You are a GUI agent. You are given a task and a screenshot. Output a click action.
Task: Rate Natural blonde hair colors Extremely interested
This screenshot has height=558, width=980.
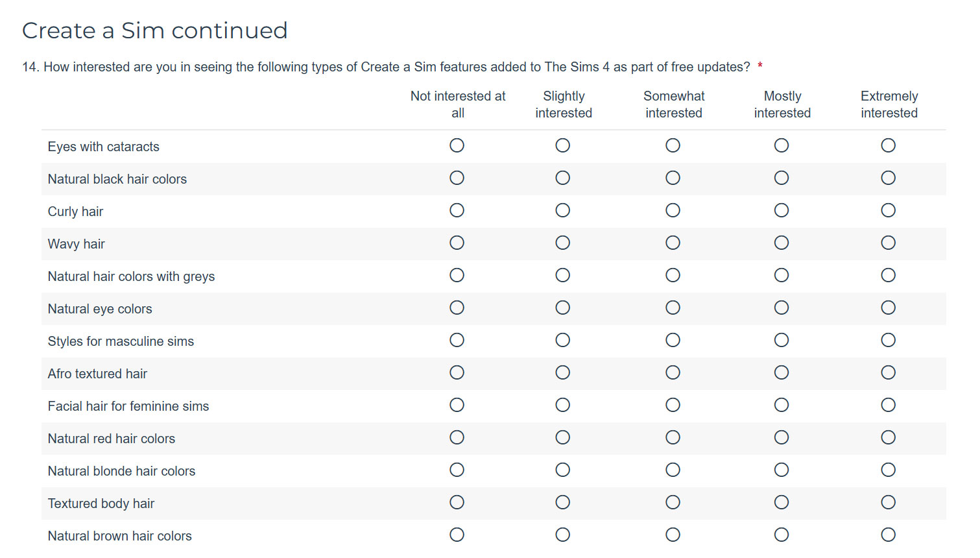tap(889, 470)
